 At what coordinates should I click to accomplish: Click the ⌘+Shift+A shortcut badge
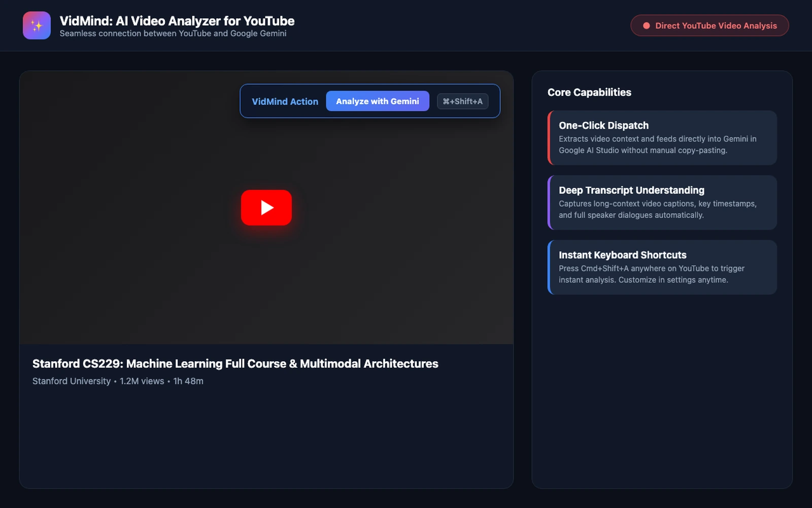[463, 101]
